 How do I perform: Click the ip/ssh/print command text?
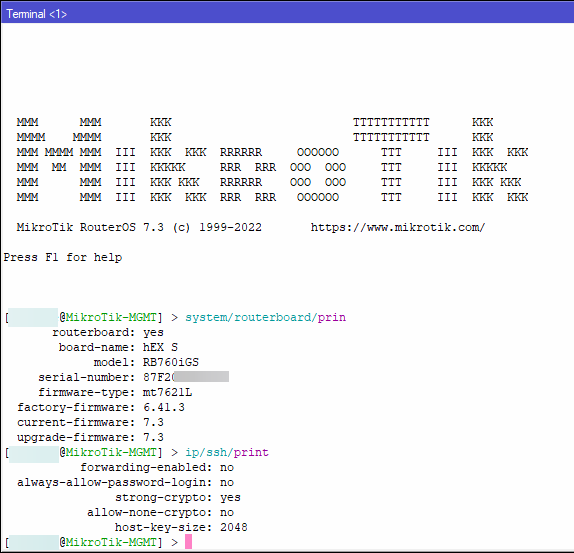pyautogui.click(x=227, y=453)
